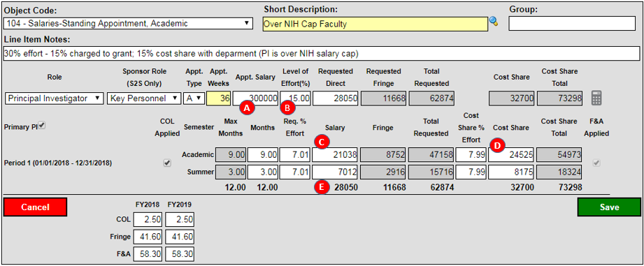
Task: Click the Group input field
Action: click(572, 24)
